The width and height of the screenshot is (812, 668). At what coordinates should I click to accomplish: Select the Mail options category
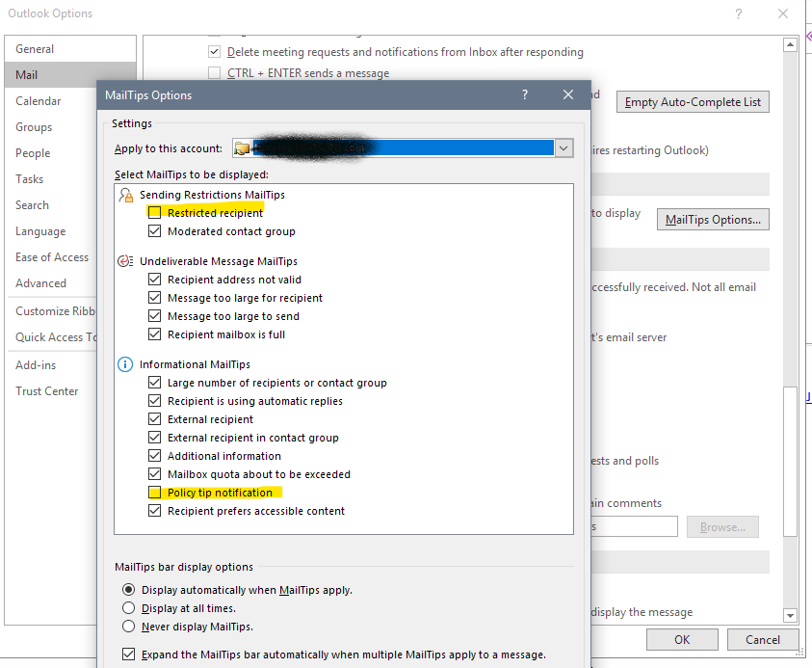pyautogui.click(x=70, y=74)
